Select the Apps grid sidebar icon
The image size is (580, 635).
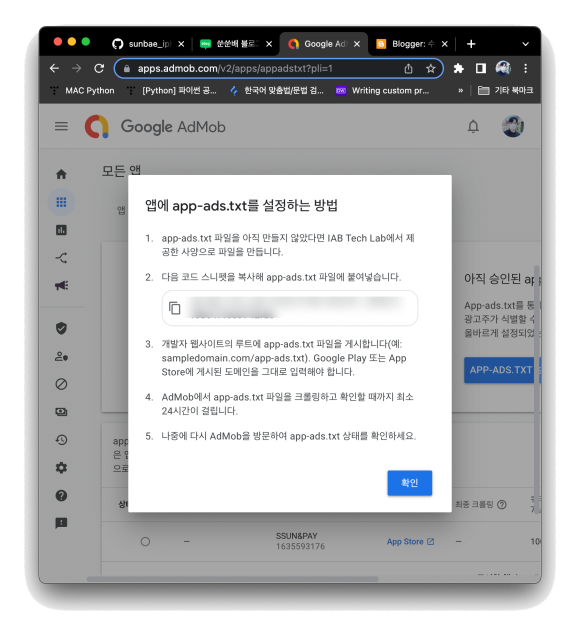61,202
